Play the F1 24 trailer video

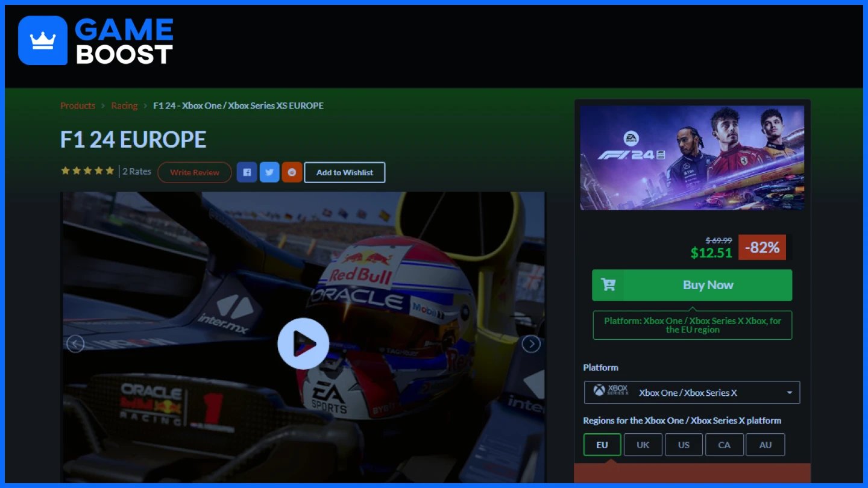tap(303, 343)
